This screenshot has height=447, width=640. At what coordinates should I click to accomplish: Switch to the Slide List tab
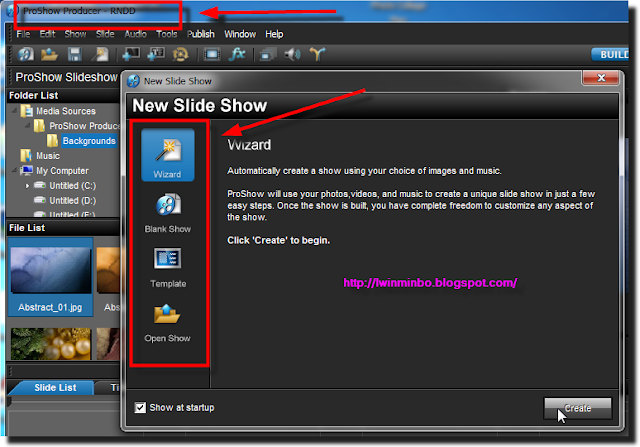(53, 387)
